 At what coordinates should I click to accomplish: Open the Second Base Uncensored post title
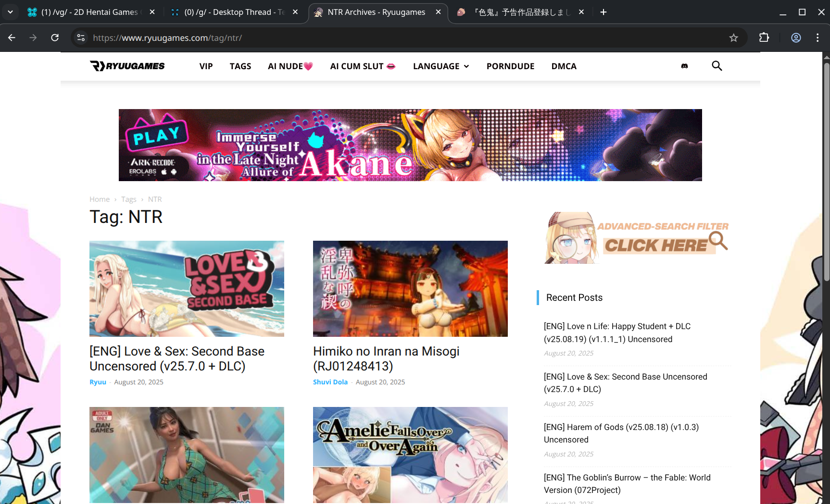(x=177, y=359)
